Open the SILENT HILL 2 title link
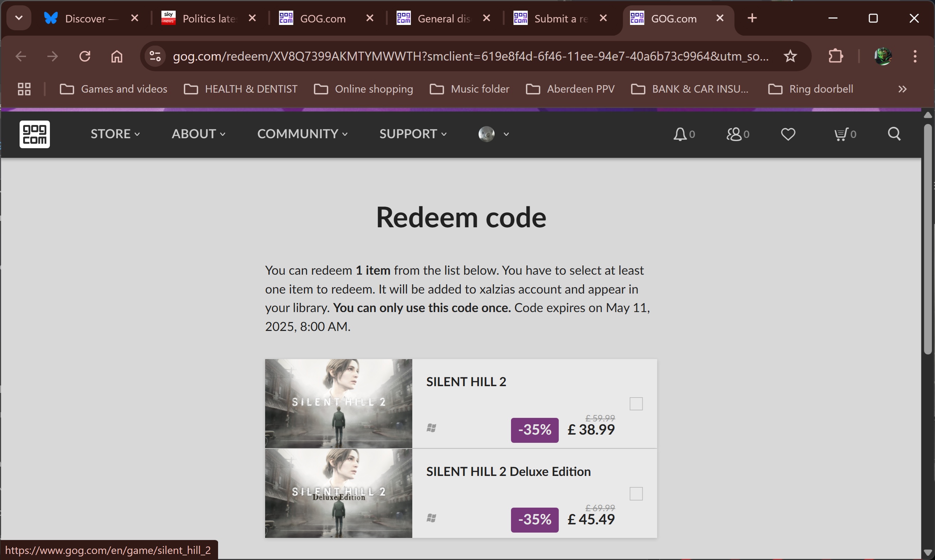Screen dimensions: 935x560 tap(466, 382)
